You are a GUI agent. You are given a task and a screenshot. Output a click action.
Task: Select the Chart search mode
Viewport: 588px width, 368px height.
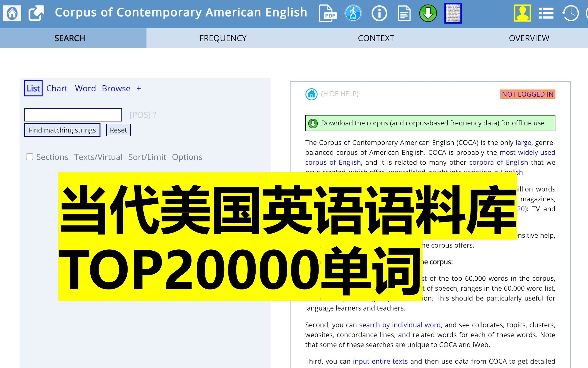tap(57, 88)
